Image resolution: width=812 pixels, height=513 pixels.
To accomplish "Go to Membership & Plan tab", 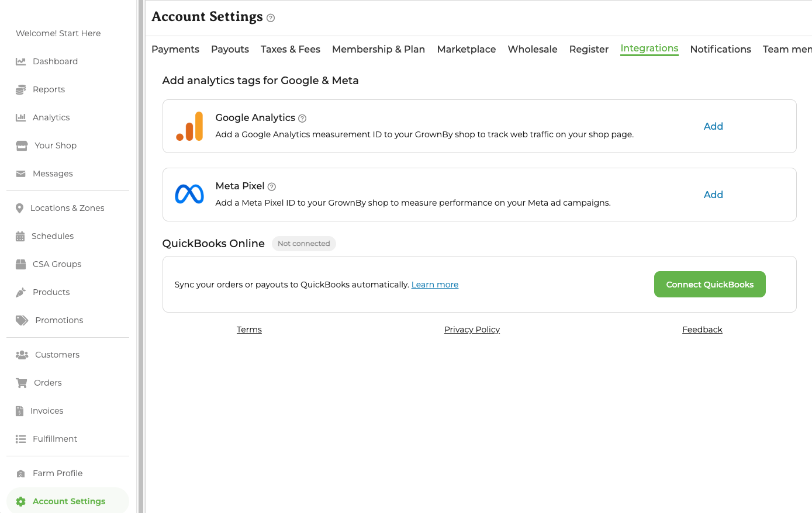I will [378, 49].
